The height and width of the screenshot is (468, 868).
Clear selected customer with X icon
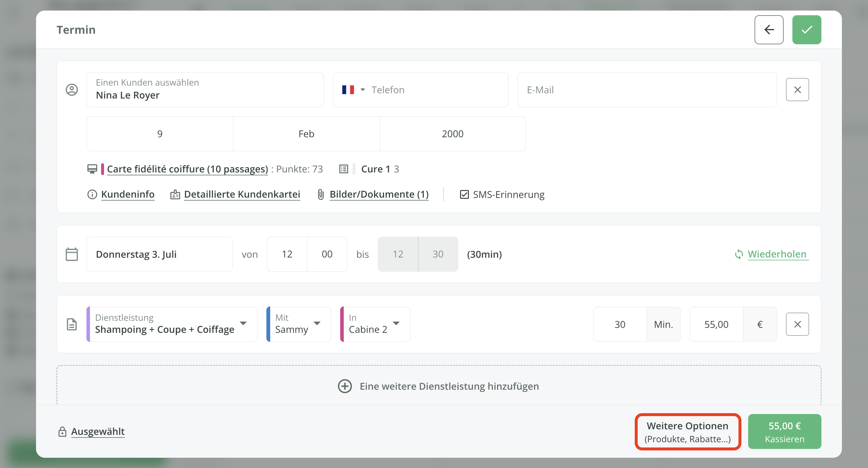[797, 90]
